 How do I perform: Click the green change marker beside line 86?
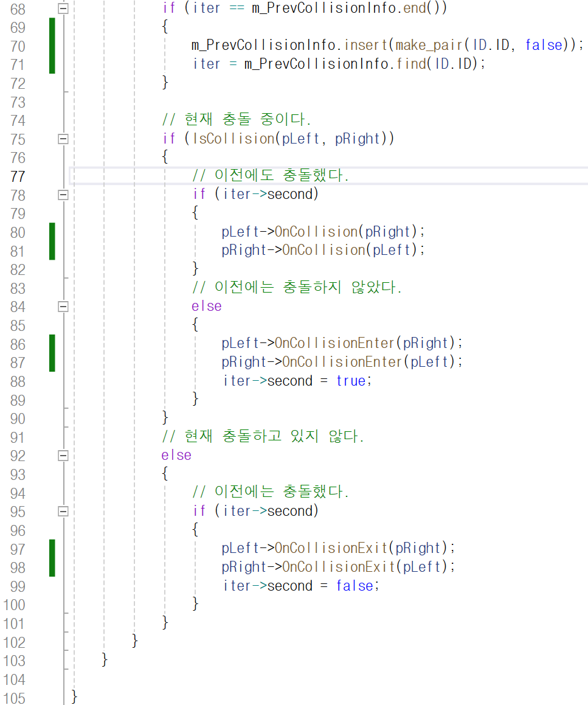click(52, 353)
